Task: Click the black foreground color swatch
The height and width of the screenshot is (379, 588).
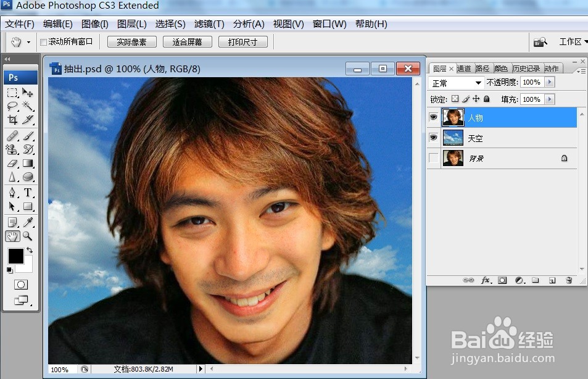Action: click(16, 256)
